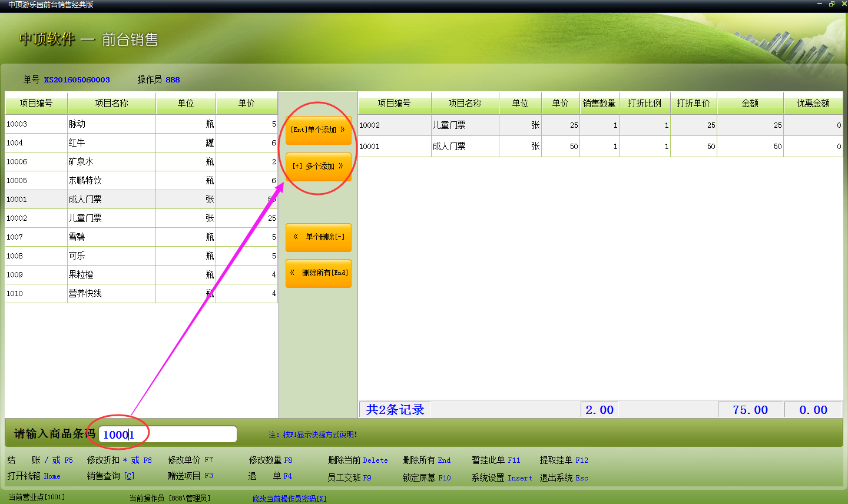
Task: Click the 退单 F4 shortcut label
Action: pos(270,476)
